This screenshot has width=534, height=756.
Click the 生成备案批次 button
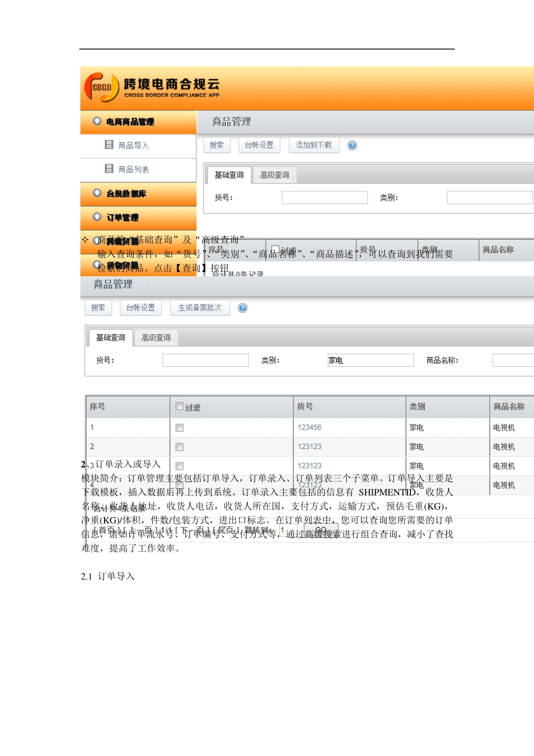click(200, 308)
